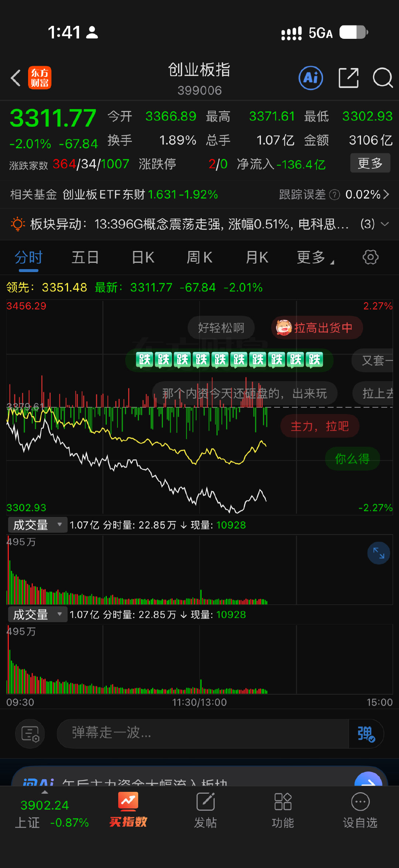This screenshot has height=868, width=399.
Task: Open the first 成交量 indicator dropdown
Action: point(38,525)
